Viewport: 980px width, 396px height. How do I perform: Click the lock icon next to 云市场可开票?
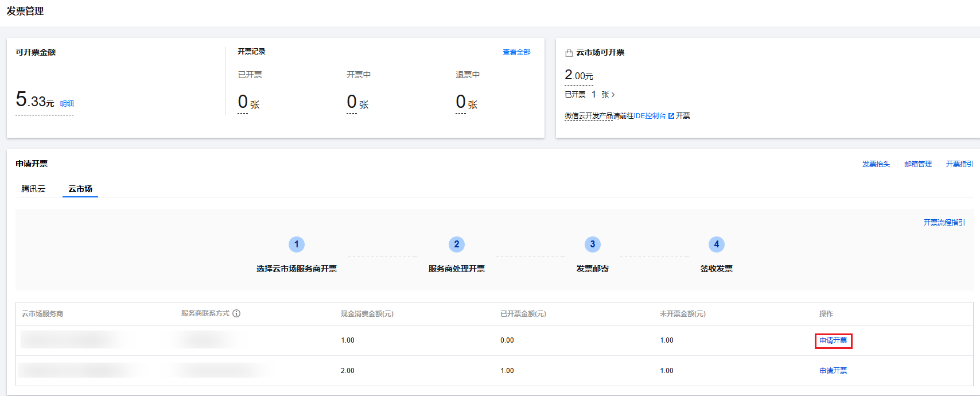[x=569, y=53]
